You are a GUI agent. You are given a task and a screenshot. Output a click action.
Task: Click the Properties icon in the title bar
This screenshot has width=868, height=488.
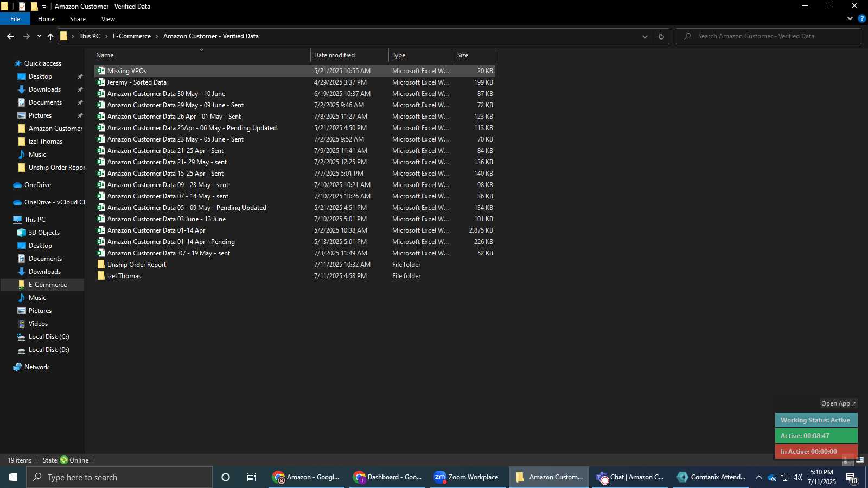(x=22, y=7)
